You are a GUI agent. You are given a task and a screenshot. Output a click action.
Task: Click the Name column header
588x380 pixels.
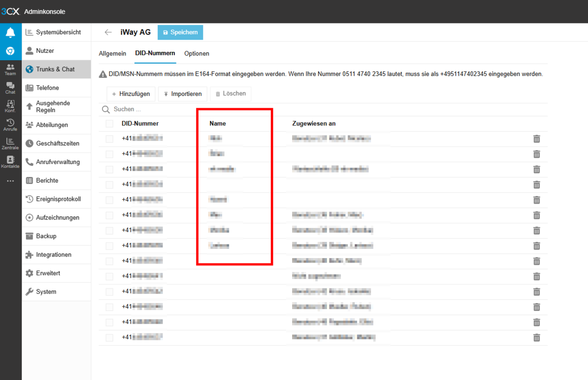[x=218, y=123]
